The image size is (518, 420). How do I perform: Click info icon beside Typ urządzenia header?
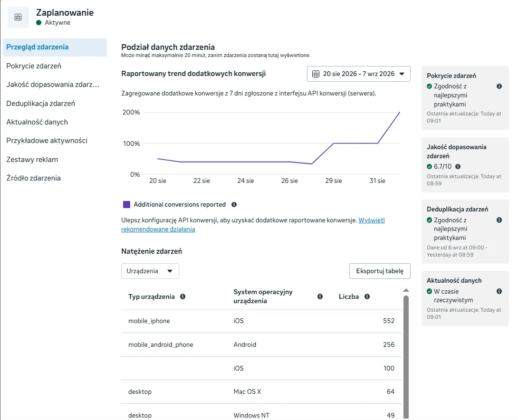point(182,296)
